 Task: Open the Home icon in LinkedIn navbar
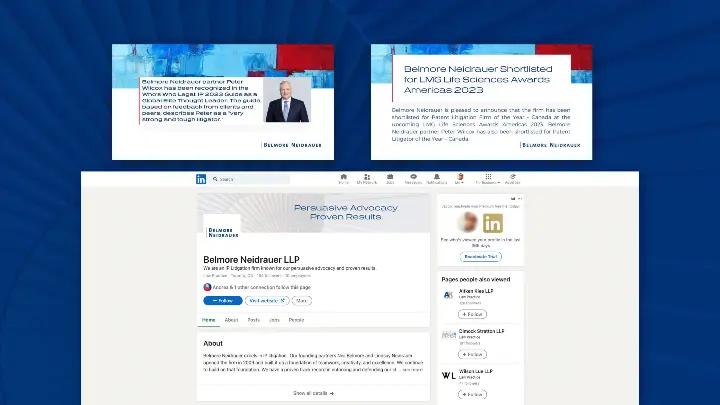pyautogui.click(x=343, y=177)
